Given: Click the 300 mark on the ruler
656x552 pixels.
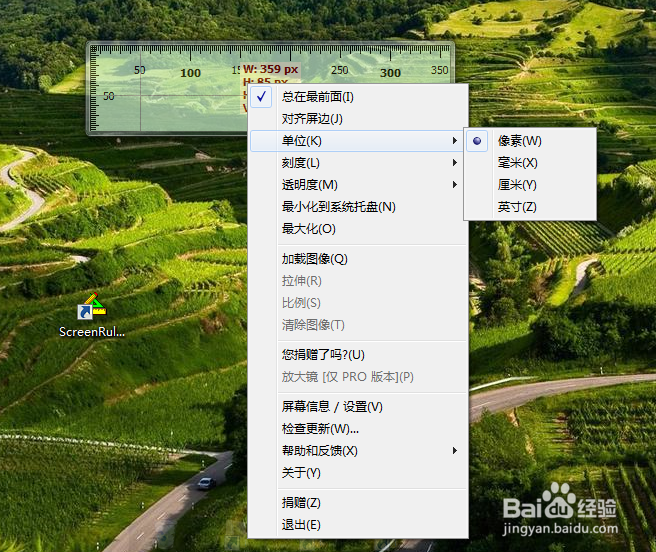Looking at the screenshot, I should pyautogui.click(x=390, y=73).
